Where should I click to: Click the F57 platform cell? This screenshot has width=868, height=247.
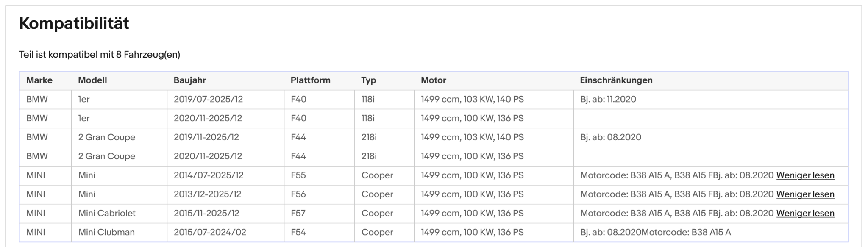(319, 214)
